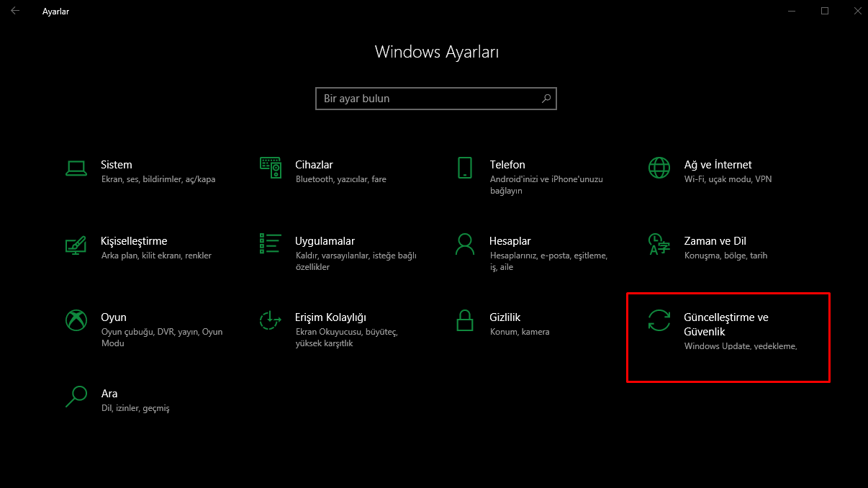Click 'Bluetooth, yazıcılar, fare' text

[340, 179]
